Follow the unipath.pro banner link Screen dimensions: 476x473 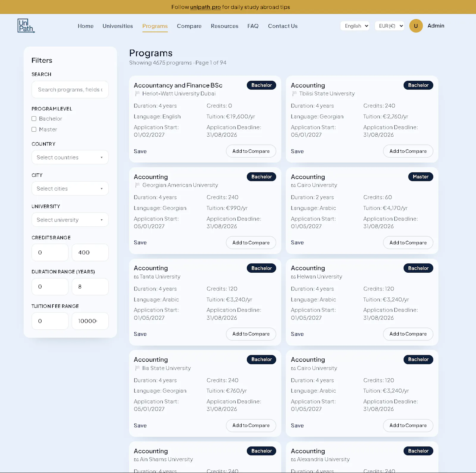[x=205, y=7]
